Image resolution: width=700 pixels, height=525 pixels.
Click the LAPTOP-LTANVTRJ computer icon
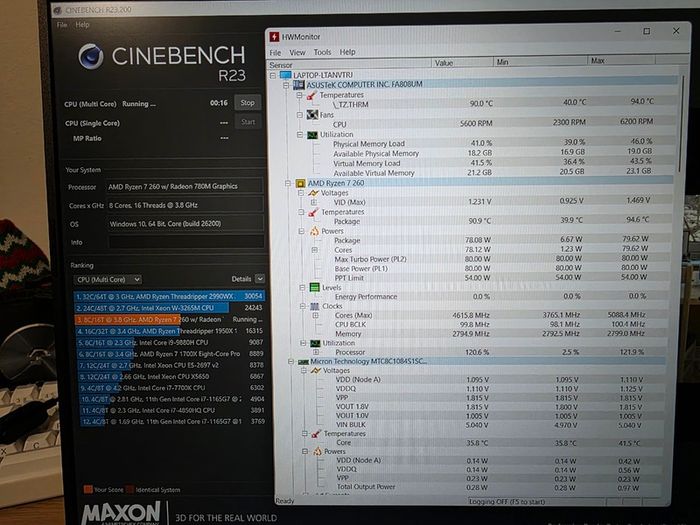click(x=285, y=75)
